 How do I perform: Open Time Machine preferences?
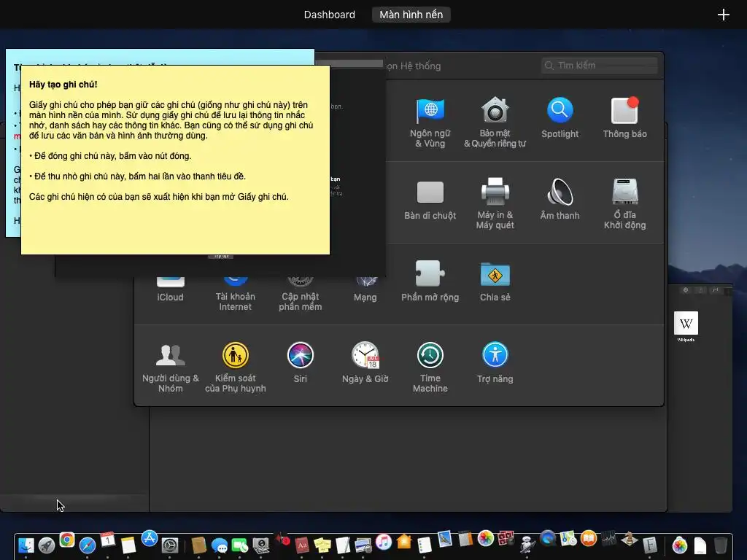click(x=430, y=367)
